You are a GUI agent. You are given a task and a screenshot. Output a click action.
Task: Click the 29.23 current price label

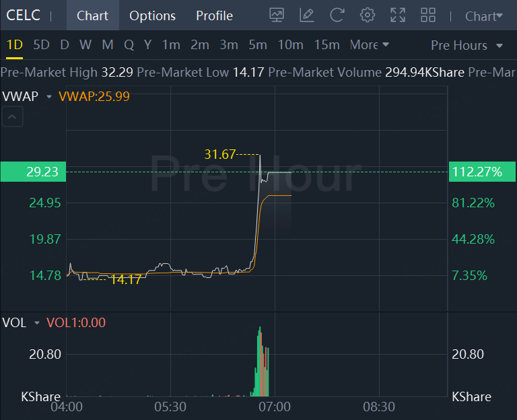point(33,172)
